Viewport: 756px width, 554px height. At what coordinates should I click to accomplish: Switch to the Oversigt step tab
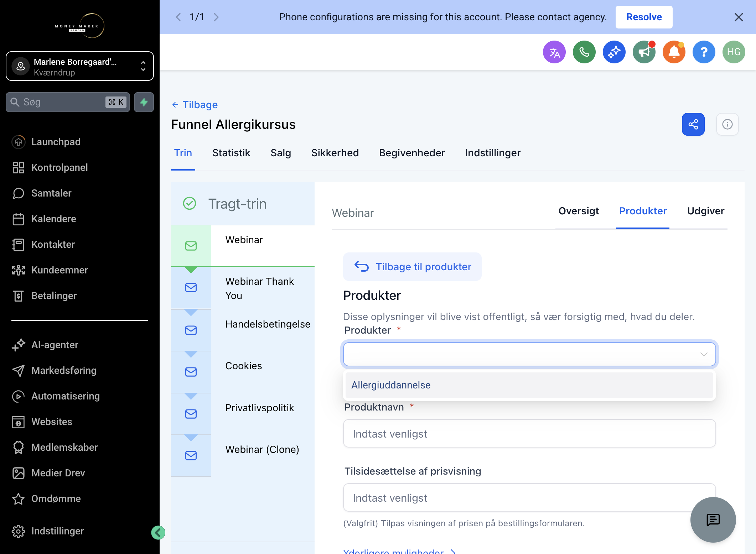coord(579,211)
